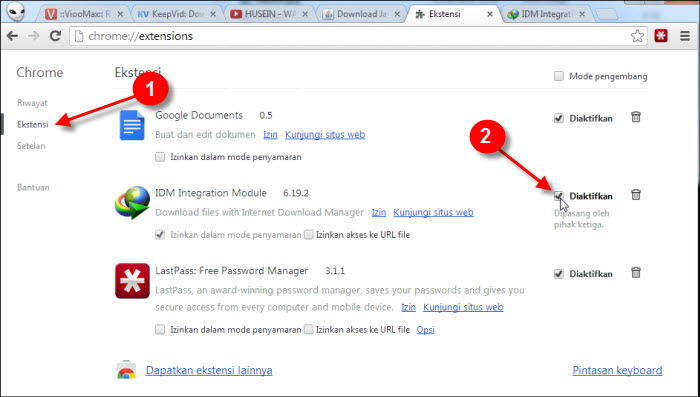
Task: Open Setelan in Chrome sidebar
Action: [x=31, y=146]
